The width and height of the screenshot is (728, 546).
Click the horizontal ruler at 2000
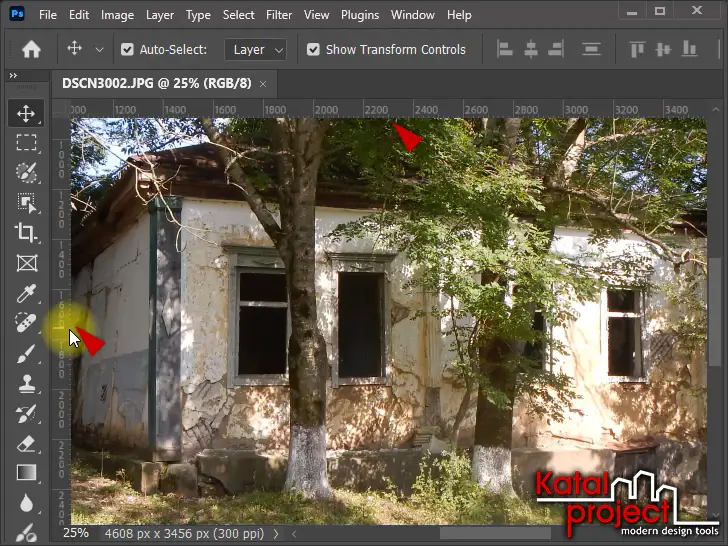[x=326, y=110]
